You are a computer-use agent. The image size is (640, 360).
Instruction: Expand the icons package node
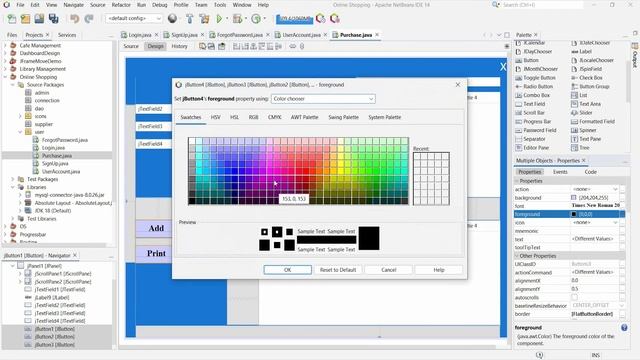(x=20, y=116)
